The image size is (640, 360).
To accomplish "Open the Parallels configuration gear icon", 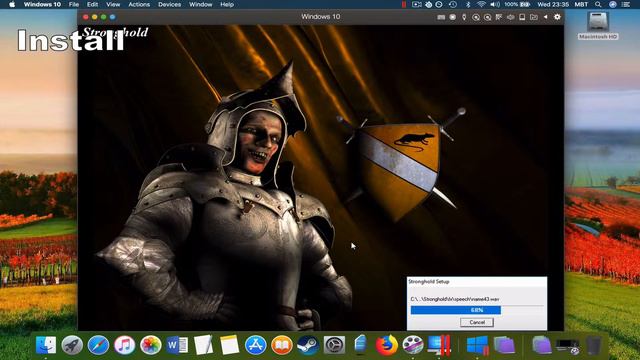I will coord(557,17).
